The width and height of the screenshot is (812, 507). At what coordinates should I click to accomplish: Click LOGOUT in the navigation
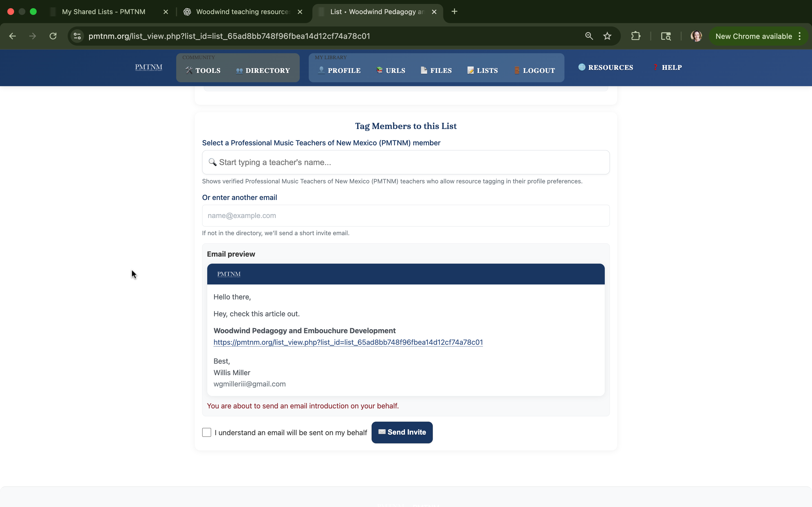534,70
